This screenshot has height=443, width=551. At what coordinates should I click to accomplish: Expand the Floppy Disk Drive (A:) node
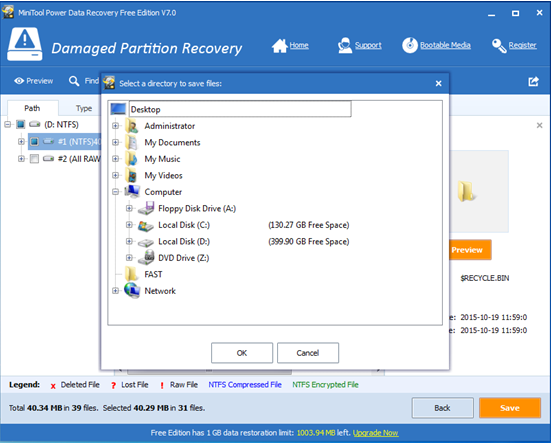tap(129, 208)
